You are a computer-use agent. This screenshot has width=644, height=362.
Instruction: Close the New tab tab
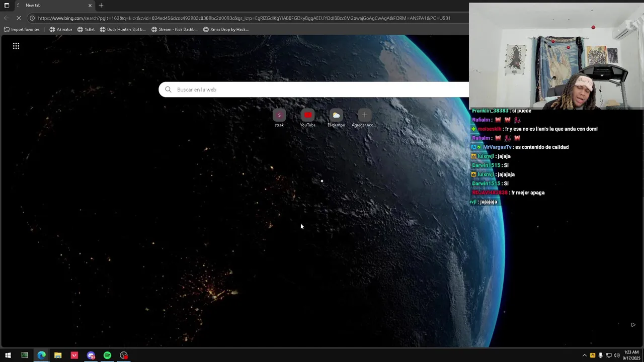(x=90, y=5)
